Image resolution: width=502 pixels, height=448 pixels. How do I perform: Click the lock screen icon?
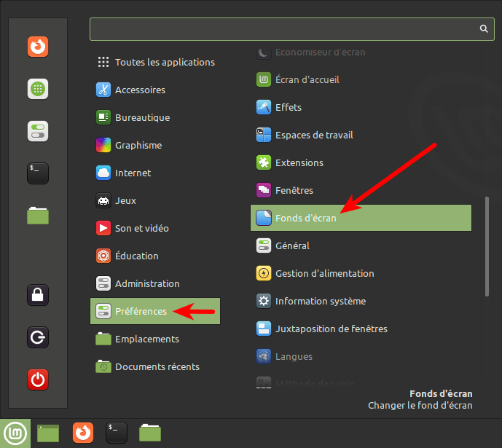pos(38,295)
